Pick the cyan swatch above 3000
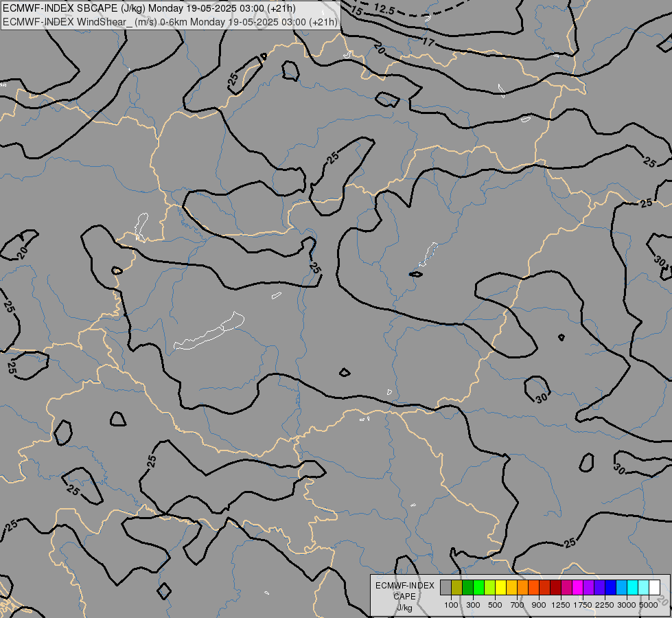 [633, 588]
